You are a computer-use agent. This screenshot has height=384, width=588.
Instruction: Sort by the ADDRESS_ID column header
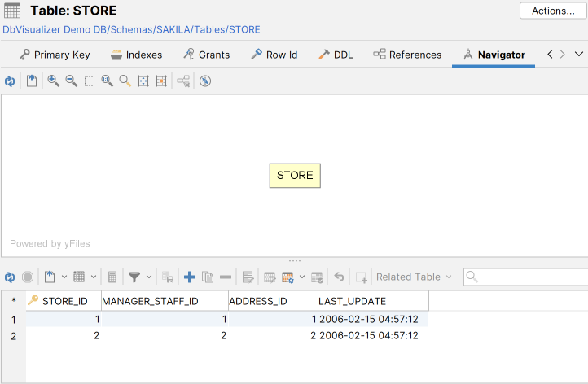[x=273, y=301]
